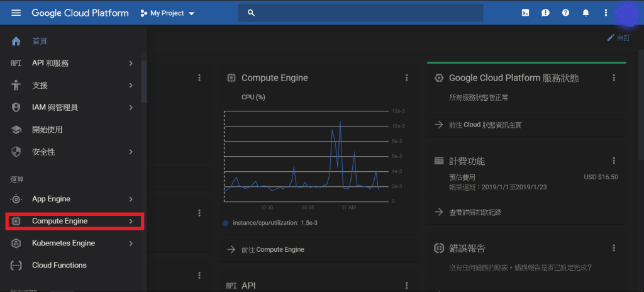
Task: Open Compute Engine card options menu
Action: click(407, 78)
